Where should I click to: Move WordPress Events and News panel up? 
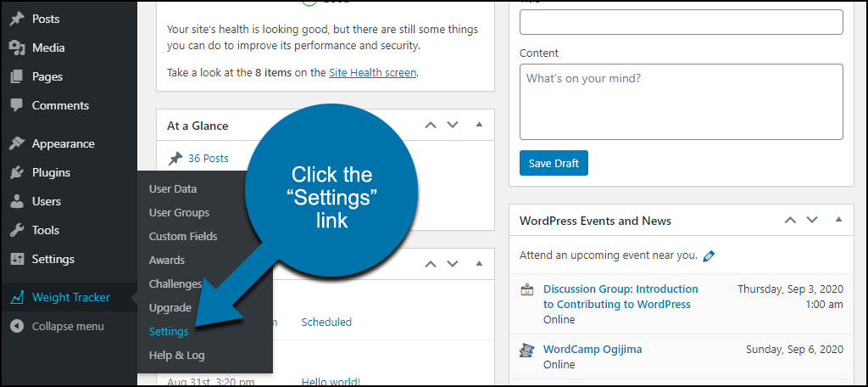click(x=791, y=220)
